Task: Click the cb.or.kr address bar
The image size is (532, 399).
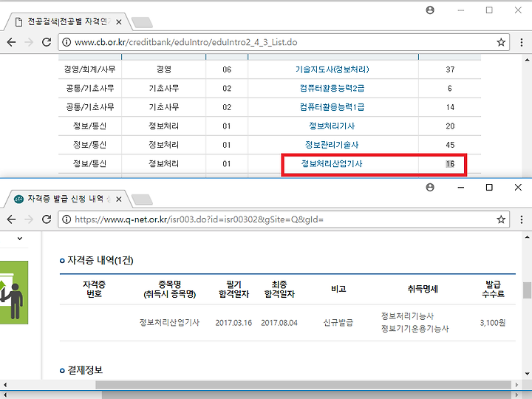Action: [x=284, y=42]
